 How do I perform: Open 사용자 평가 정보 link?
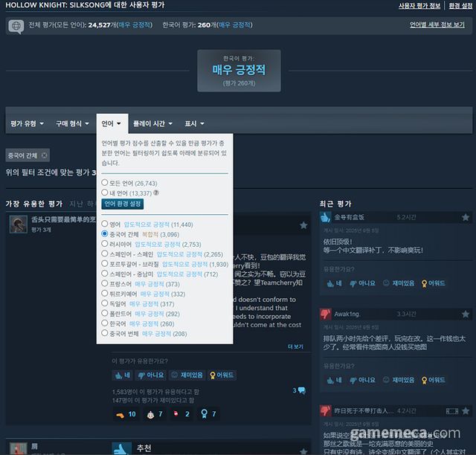click(419, 6)
